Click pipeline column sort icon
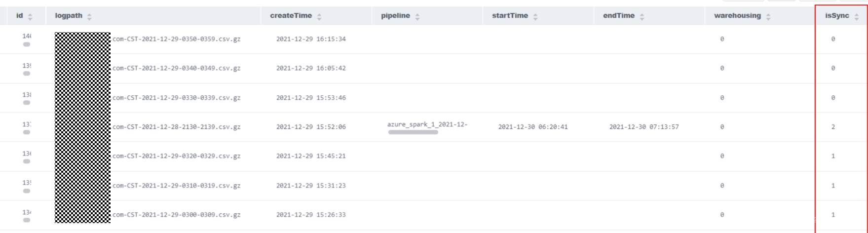 point(417,17)
